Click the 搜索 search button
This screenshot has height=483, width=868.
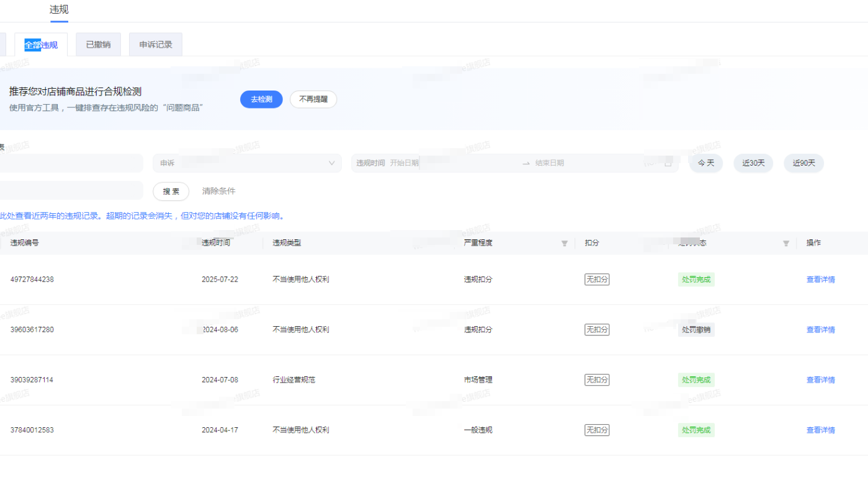pyautogui.click(x=171, y=191)
